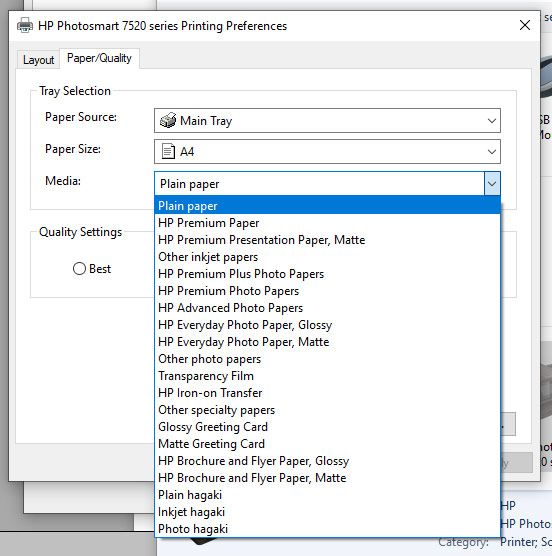Click the Main Tray printer icon
The width and height of the screenshot is (552, 556).
click(168, 121)
